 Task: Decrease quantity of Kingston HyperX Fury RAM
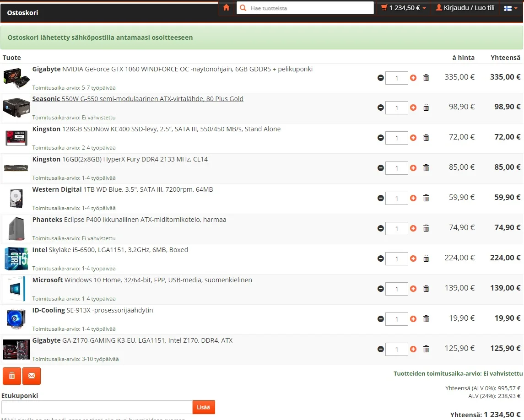click(x=381, y=168)
